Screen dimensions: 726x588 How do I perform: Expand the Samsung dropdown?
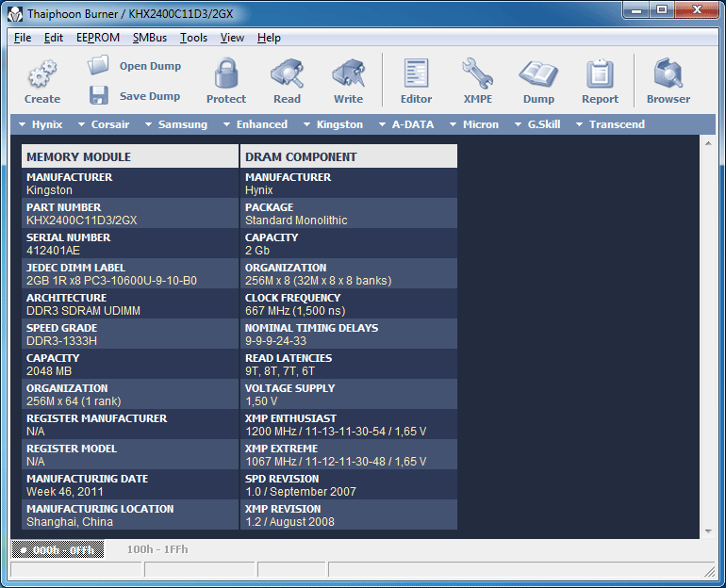pyautogui.click(x=176, y=124)
